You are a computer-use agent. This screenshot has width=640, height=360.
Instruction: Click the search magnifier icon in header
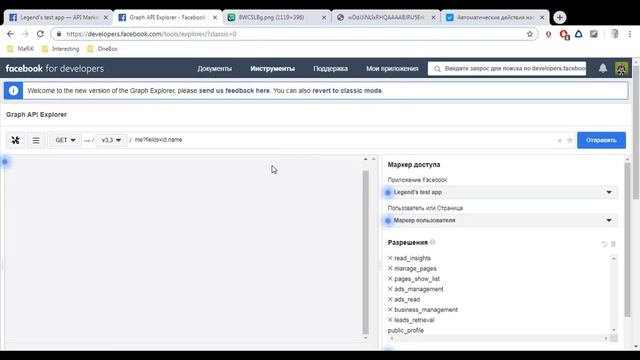click(437, 69)
